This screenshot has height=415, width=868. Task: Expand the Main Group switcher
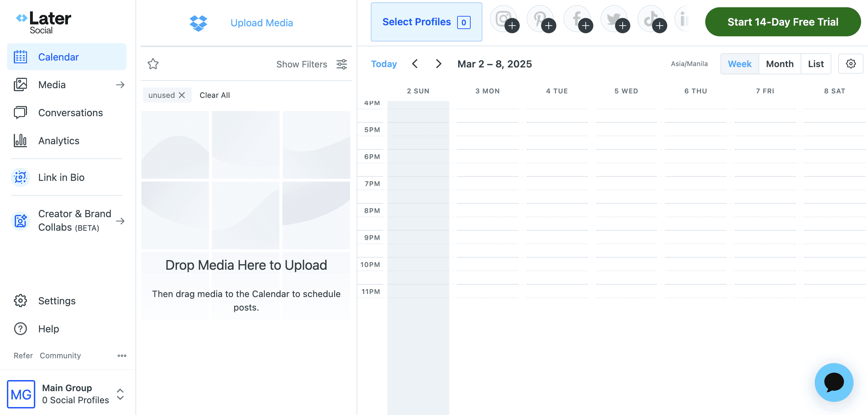point(120,394)
